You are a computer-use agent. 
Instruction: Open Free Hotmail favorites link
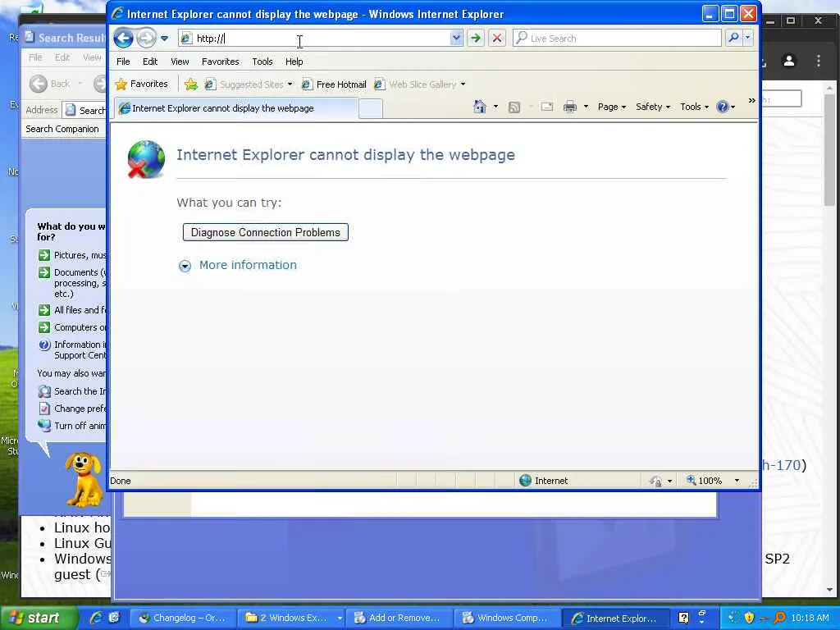click(335, 84)
